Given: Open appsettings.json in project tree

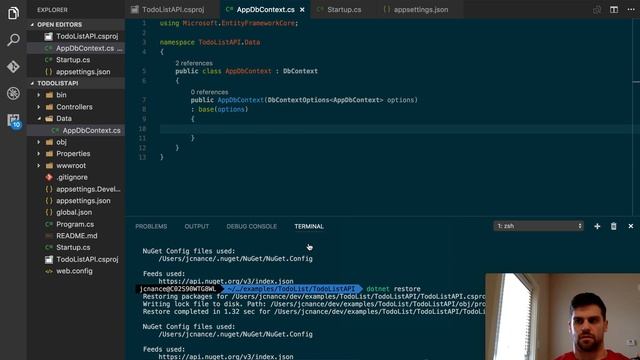Looking at the screenshot, I should pyautogui.click(x=76, y=201).
